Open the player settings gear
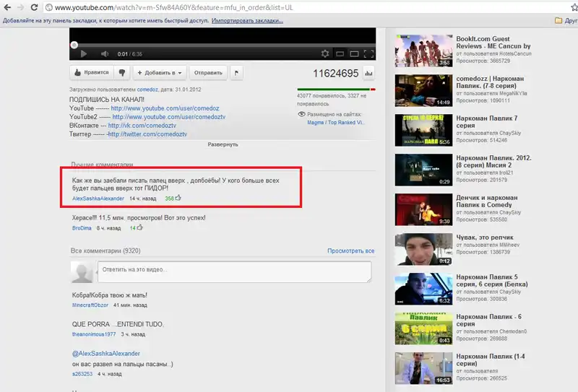 coord(324,54)
